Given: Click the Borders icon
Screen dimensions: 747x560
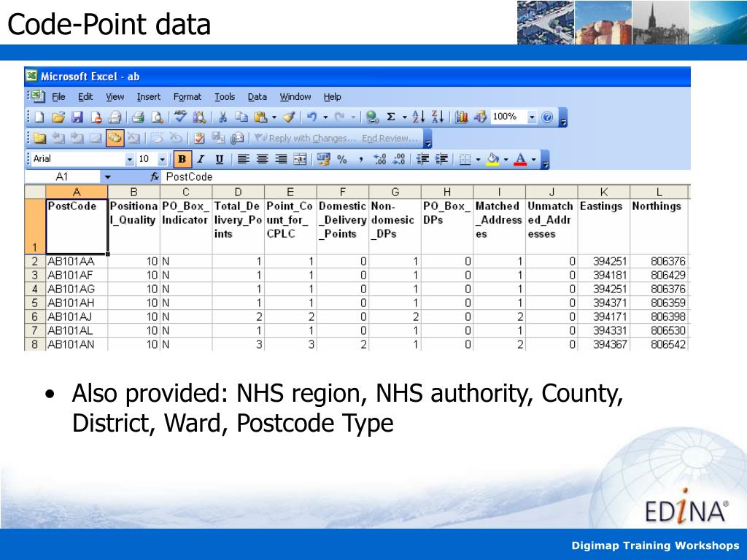Looking at the screenshot, I should click(465, 159).
